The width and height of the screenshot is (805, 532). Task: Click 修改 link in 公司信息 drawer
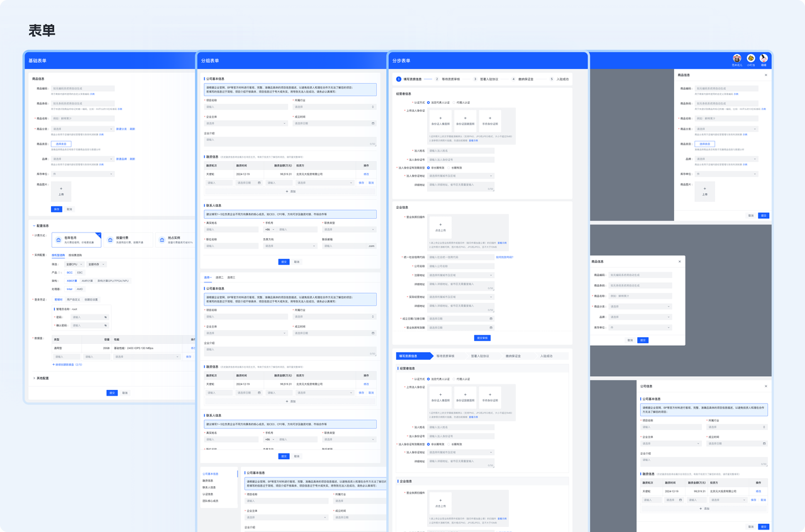coord(758,491)
